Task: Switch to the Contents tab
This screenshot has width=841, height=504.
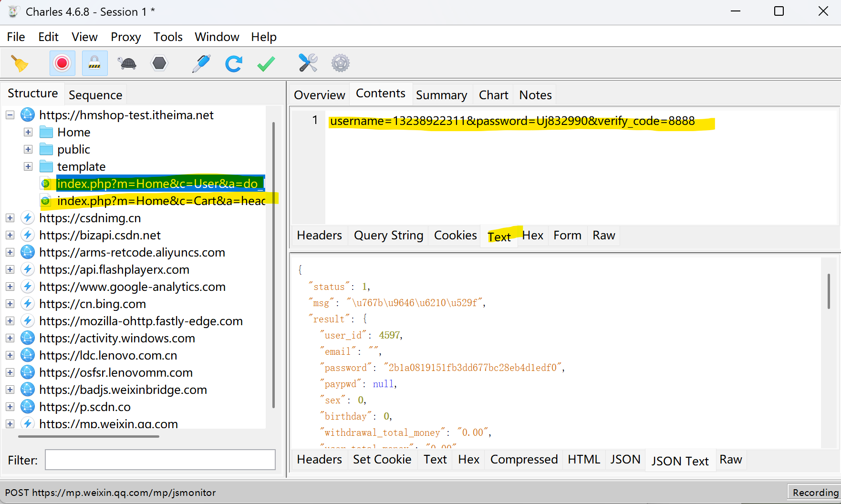Action: tap(381, 93)
